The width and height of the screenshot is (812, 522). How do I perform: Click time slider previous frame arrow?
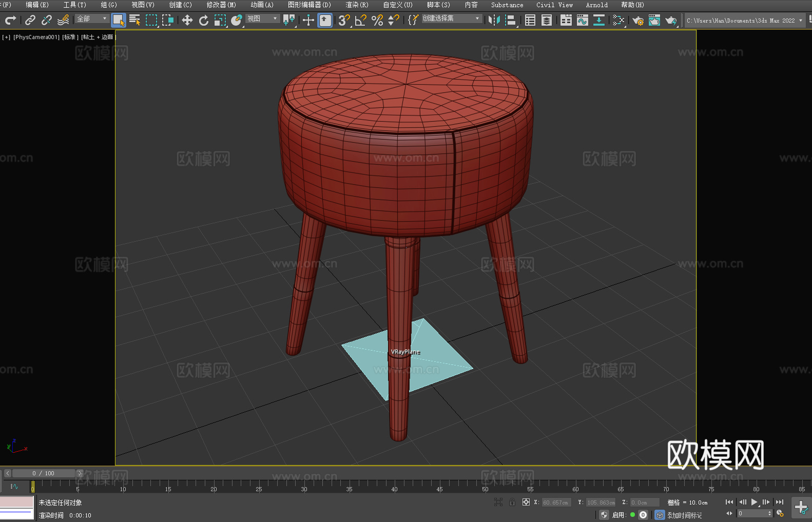7,473
